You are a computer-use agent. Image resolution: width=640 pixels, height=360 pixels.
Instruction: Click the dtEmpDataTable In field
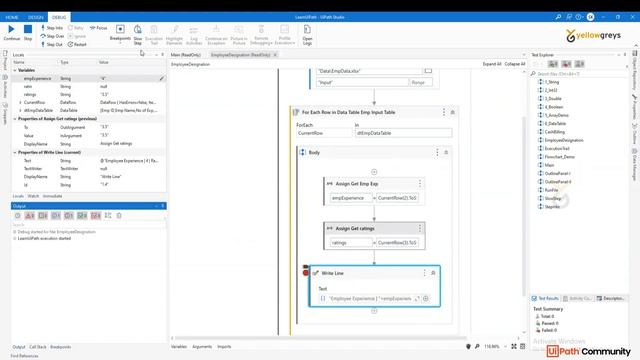click(403, 133)
